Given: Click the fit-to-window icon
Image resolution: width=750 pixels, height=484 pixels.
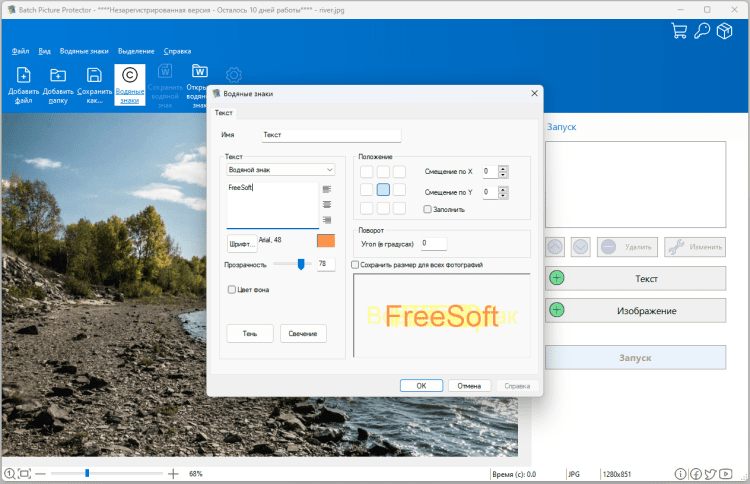Looking at the screenshot, I should [x=24, y=473].
